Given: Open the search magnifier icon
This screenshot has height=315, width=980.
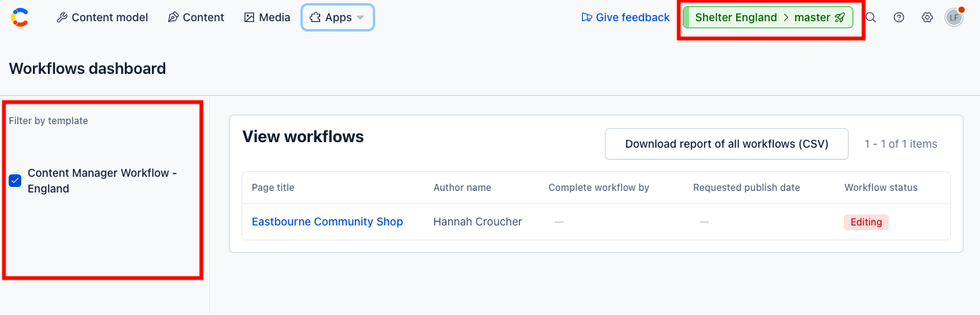Looking at the screenshot, I should click(x=871, y=17).
